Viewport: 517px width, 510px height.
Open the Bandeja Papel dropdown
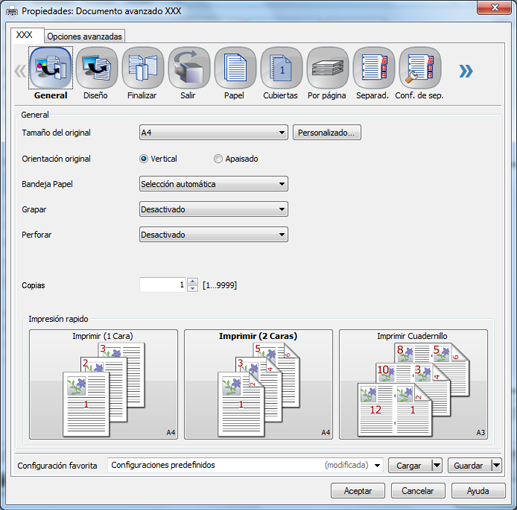coord(213,184)
